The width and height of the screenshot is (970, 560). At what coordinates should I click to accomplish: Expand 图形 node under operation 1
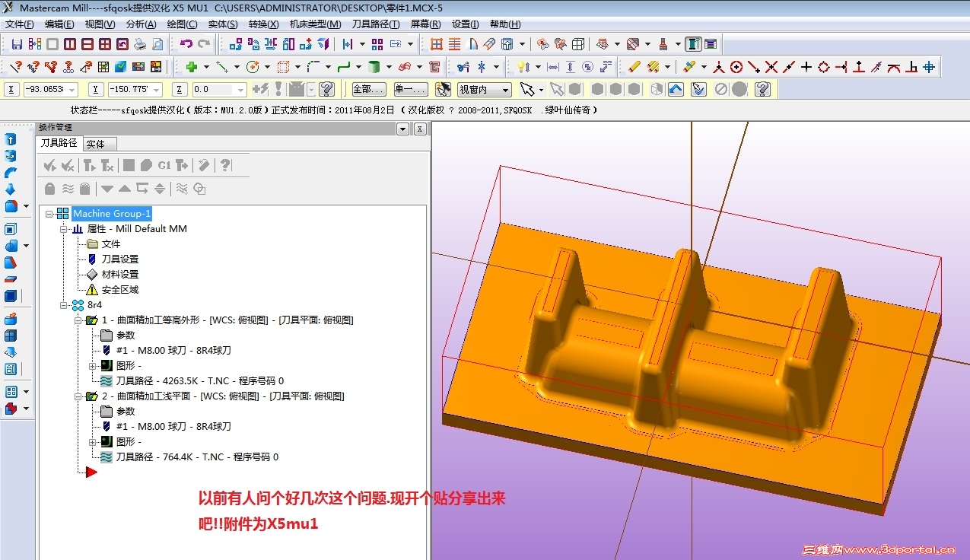coord(93,366)
